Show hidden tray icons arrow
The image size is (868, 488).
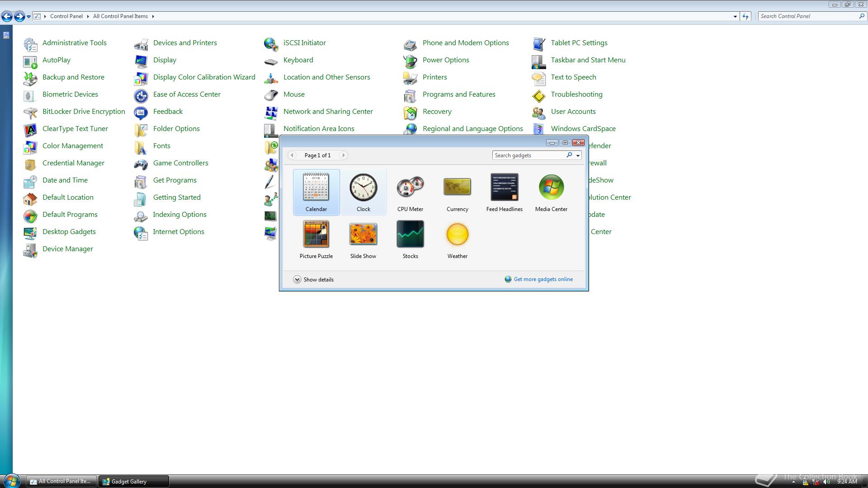[793, 482]
